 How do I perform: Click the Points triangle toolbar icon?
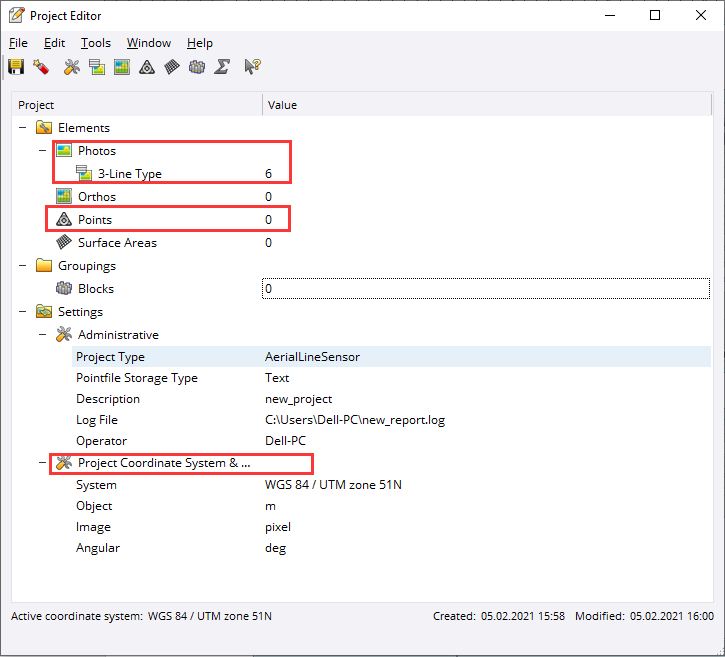coord(147,67)
